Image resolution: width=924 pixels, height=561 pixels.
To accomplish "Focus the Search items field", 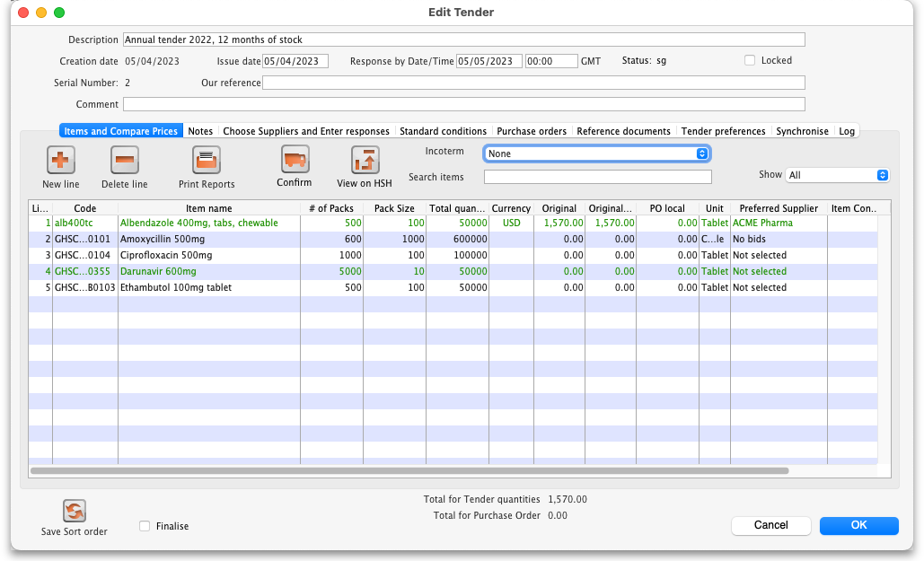I will coord(597,177).
